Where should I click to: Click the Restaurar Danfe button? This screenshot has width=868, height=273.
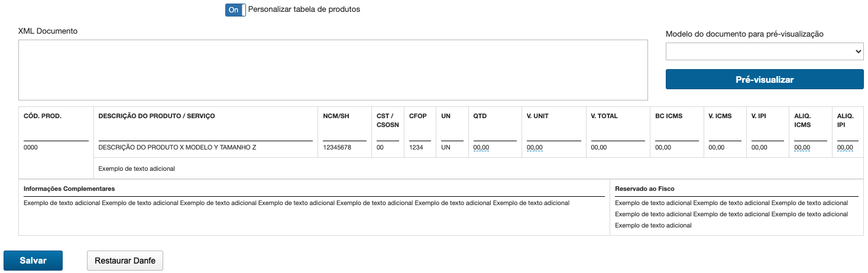[x=125, y=261]
